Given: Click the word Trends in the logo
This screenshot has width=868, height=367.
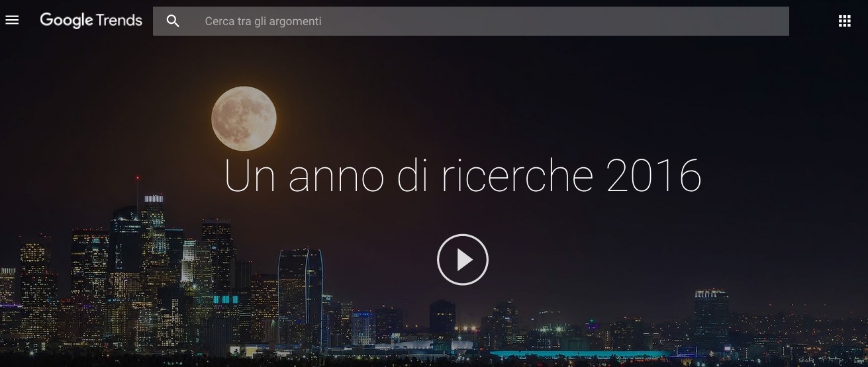Looking at the screenshot, I should (119, 20).
